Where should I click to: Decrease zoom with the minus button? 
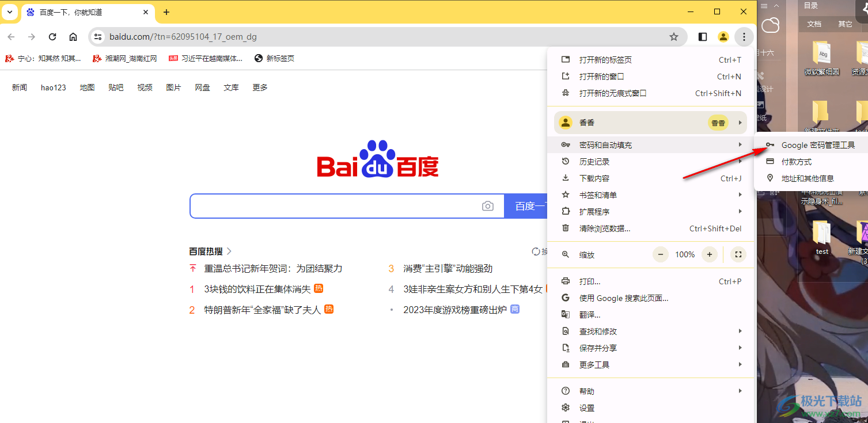point(661,254)
